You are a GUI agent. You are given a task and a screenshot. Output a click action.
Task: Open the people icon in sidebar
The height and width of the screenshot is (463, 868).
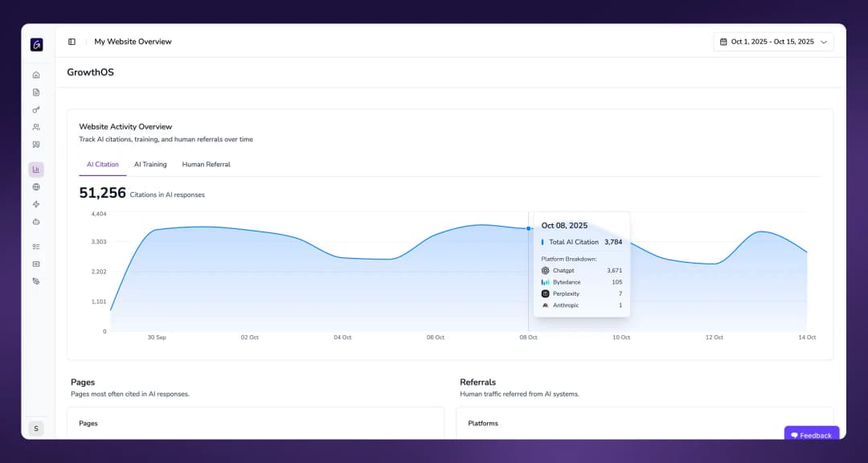pos(36,127)
